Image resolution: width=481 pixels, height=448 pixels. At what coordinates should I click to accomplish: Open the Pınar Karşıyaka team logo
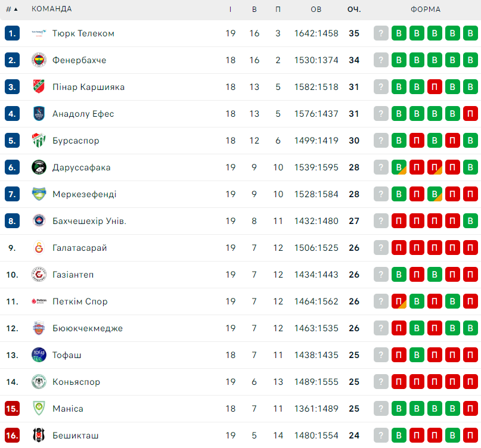click(39, 87)
